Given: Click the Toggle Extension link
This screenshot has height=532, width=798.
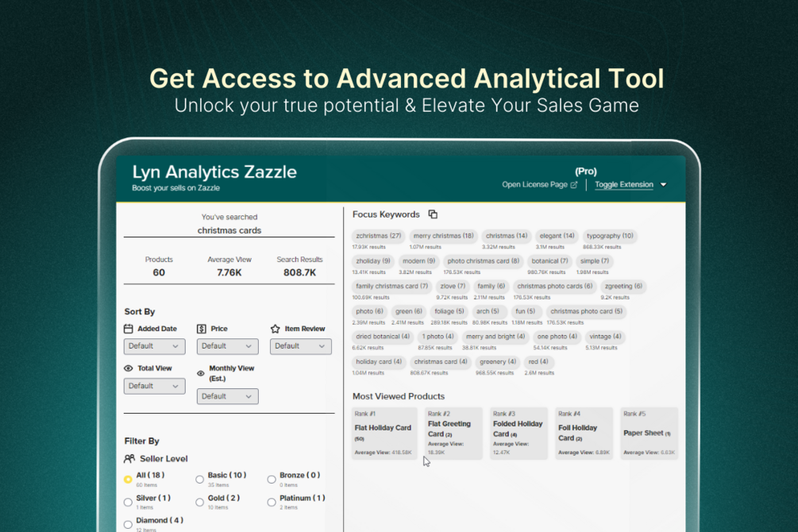Looking at the screenshot, I should pos(624,185).
